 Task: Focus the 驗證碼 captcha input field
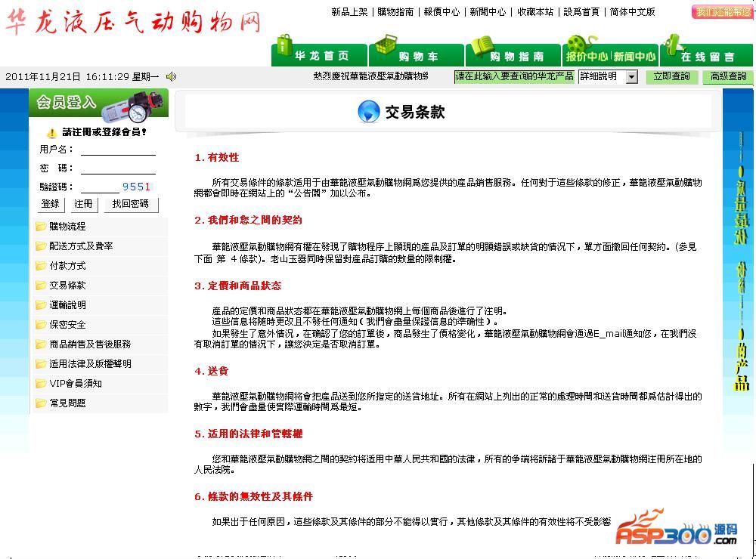point(100,187)
